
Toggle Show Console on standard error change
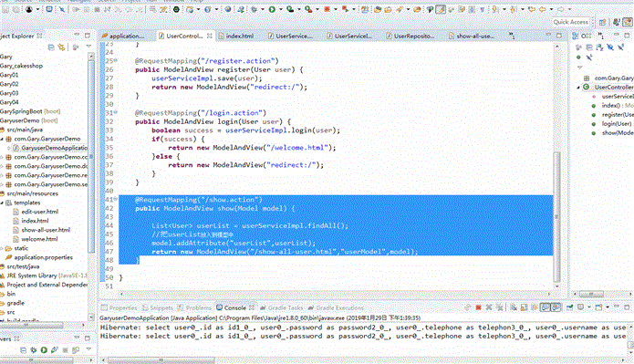click(x=556, y=307)
